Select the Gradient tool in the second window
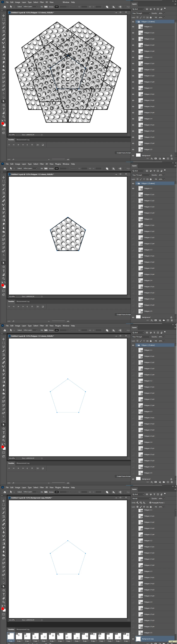 (3, 220)
